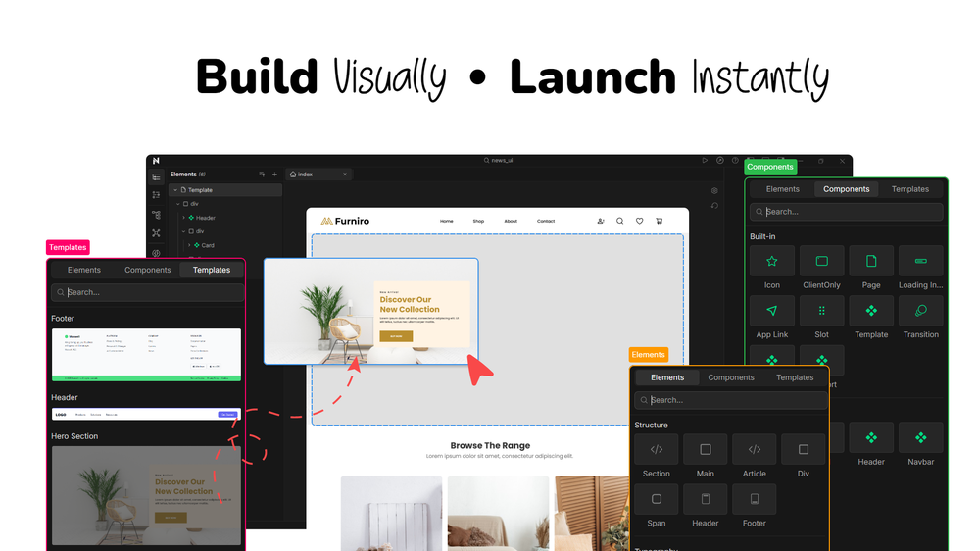980x551 pixels.
Task: Switch to Elements tab in pink Templates panel
Action: click(x=83, y=270)
